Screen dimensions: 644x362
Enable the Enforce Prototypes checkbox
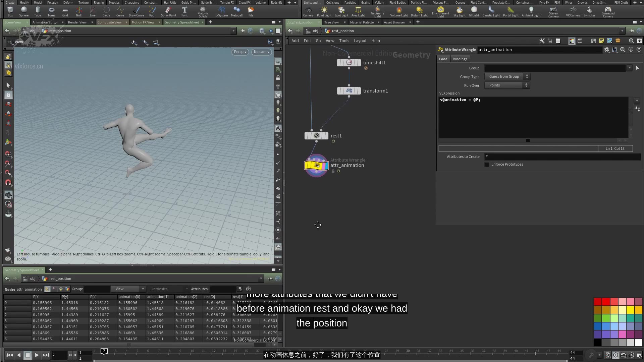(x=487, y=164)
